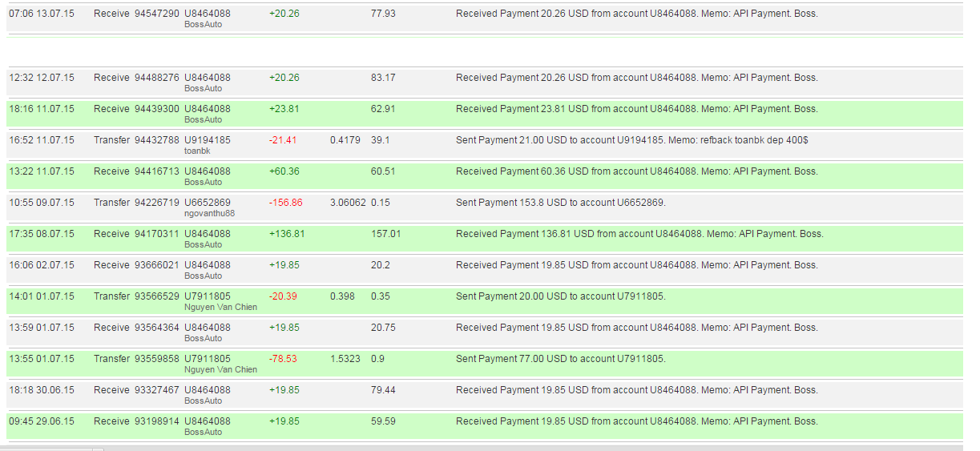Click the timestamp 09:45 29.06.15
This screenshot has width=980, height=451.
42,421
